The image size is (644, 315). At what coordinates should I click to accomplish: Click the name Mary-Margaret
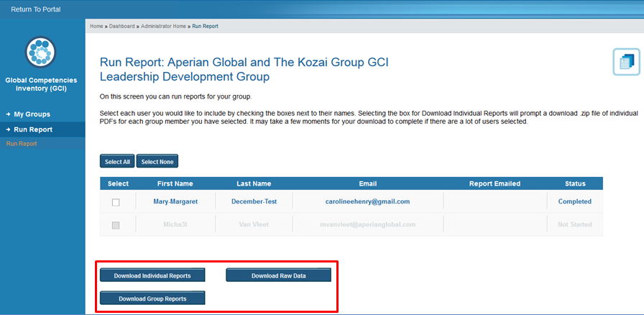175,201
